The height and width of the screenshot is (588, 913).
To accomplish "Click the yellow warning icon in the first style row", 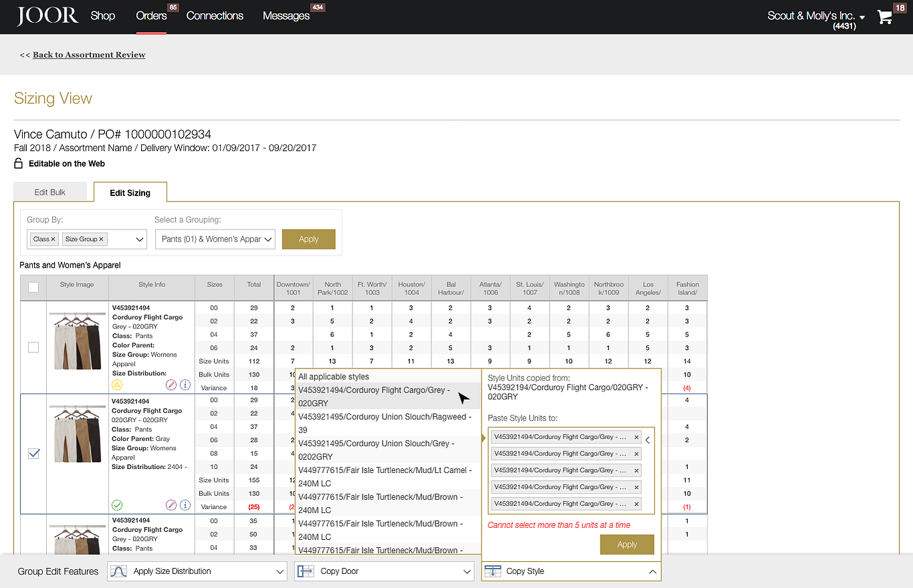I will (117, 385).
